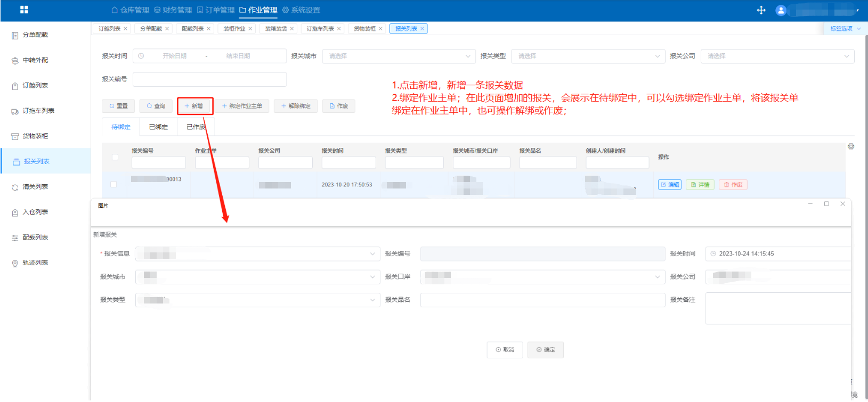The width and height of the screenshot is (868, 402).
Task: Tick the select-all checkbox in table header
Action: point(115,157)
